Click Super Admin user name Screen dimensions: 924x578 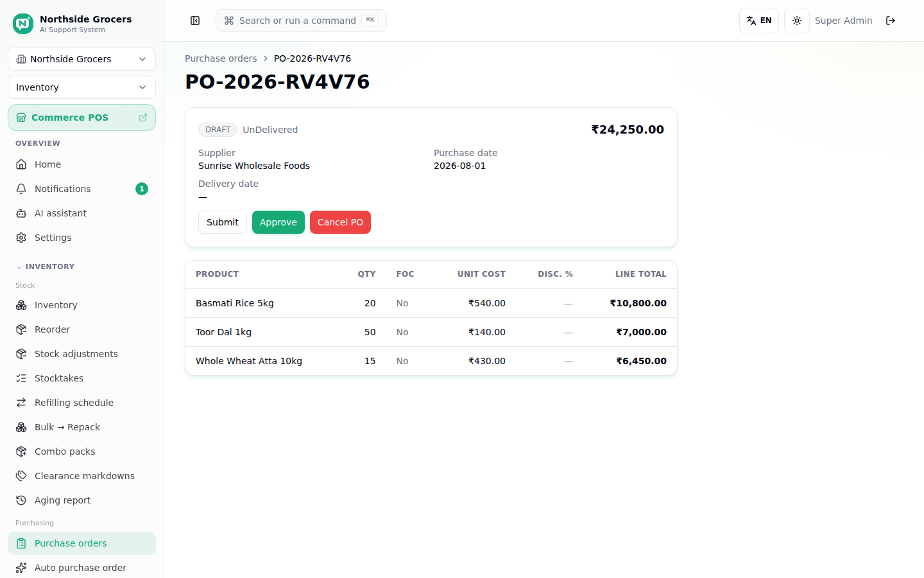click(843, 21)
